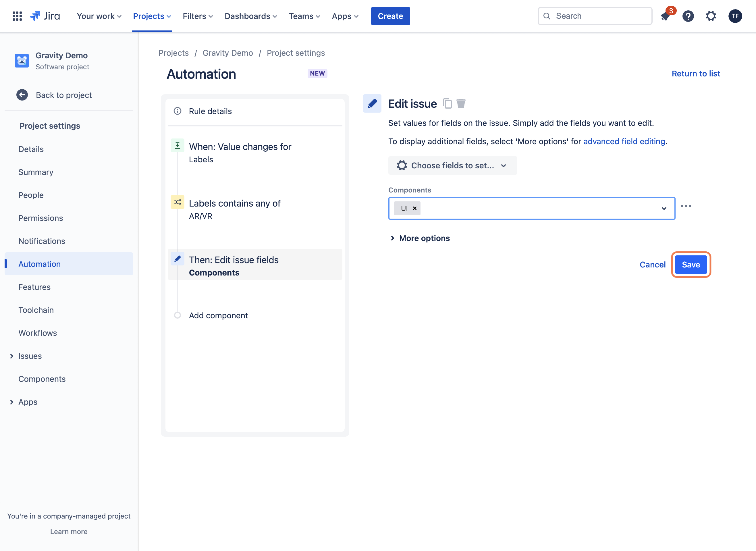This screenshot has height=551, width=756.
Task: Expand the Issues section in sidebar
Action: 12,356
